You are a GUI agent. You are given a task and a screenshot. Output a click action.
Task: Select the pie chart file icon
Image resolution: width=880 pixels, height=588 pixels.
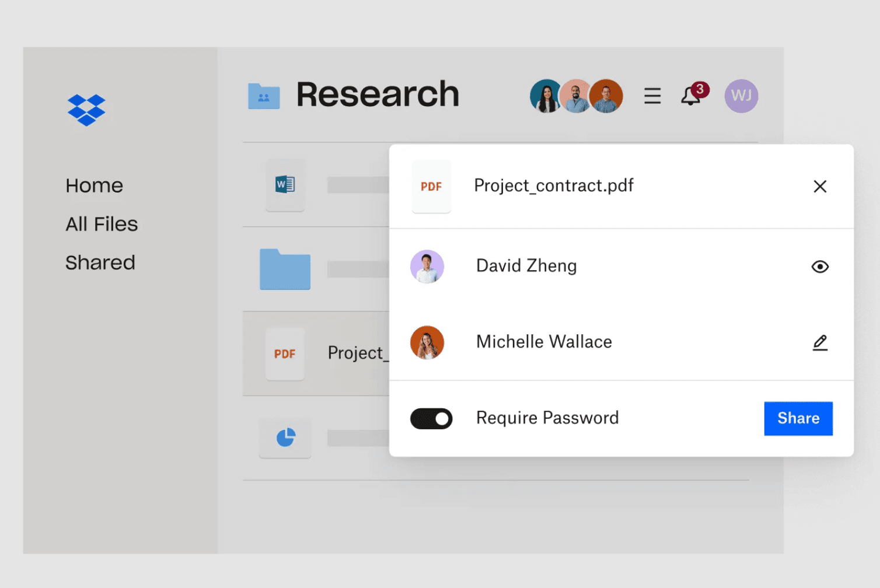tap(285, 437)
